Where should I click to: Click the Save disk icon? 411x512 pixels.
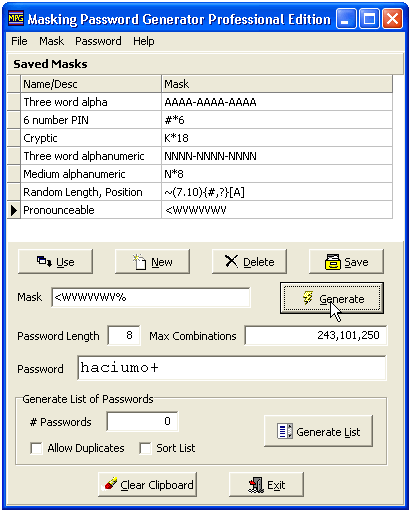(332, 262)
